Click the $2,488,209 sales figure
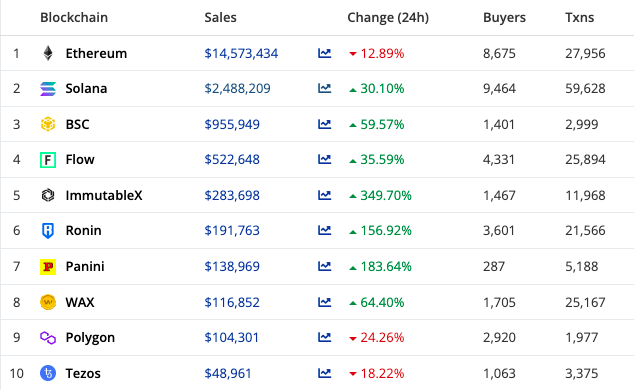The width and height of the screenshot is (634, 390). click(x=238, y=89)
